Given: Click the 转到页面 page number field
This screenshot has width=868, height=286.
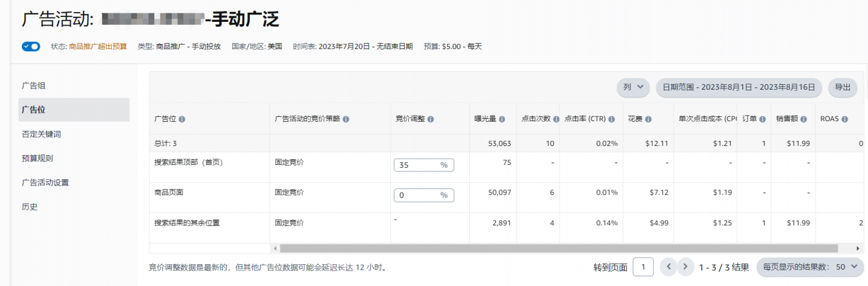Looking at the screenshot, I should [643, 267].
